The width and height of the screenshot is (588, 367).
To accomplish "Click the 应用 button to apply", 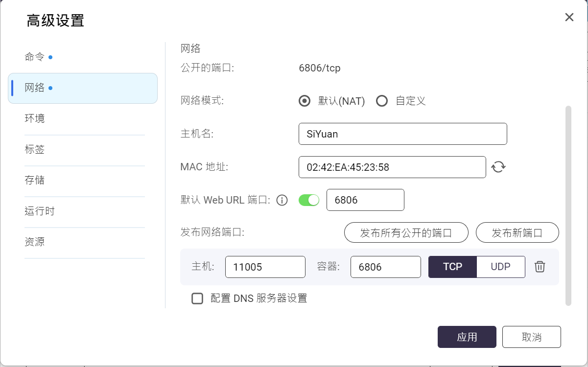I will pos(467,337).
